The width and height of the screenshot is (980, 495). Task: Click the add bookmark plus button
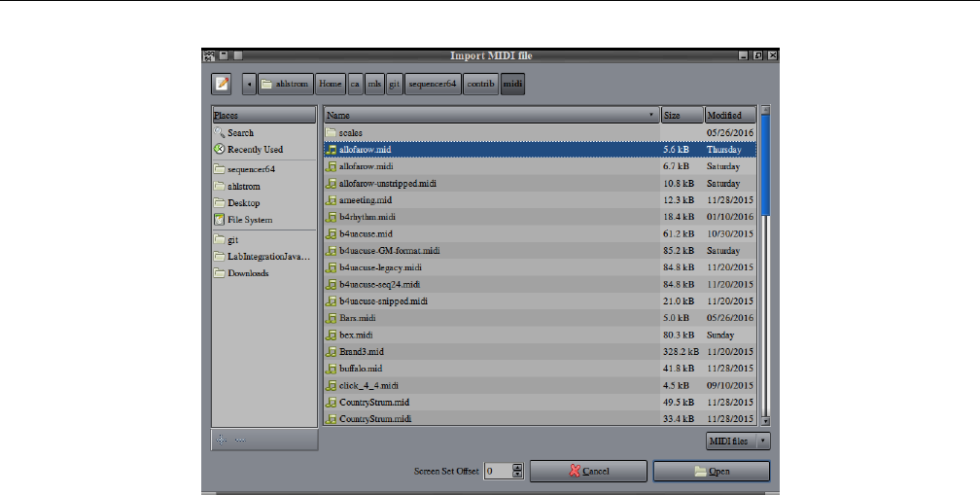point(222,440)
